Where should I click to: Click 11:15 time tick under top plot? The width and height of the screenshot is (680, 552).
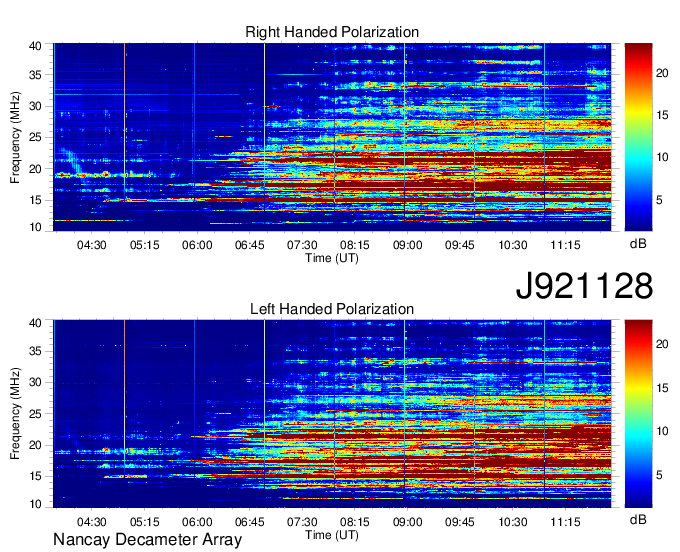point(565,245)
